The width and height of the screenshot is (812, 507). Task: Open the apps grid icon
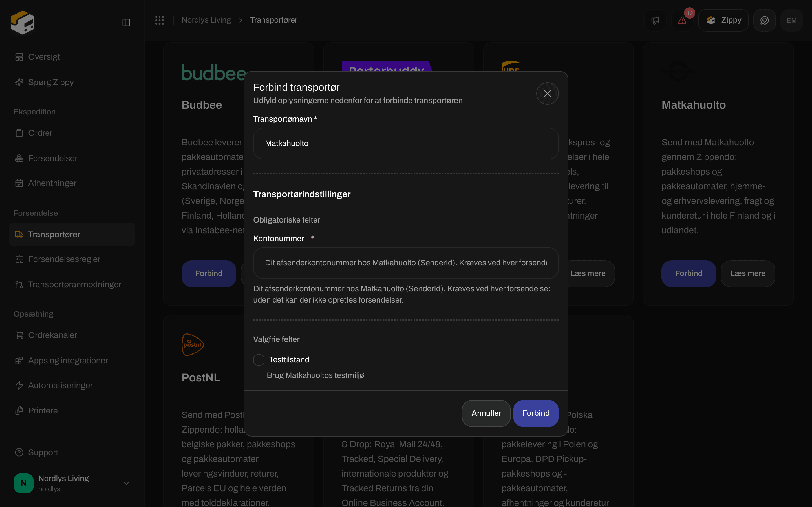coord(159,20)
